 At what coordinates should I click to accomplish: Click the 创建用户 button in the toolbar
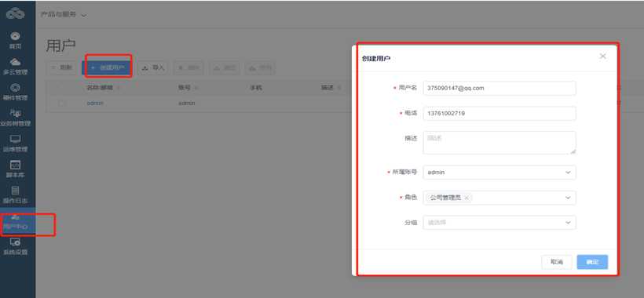pos(107,67)
